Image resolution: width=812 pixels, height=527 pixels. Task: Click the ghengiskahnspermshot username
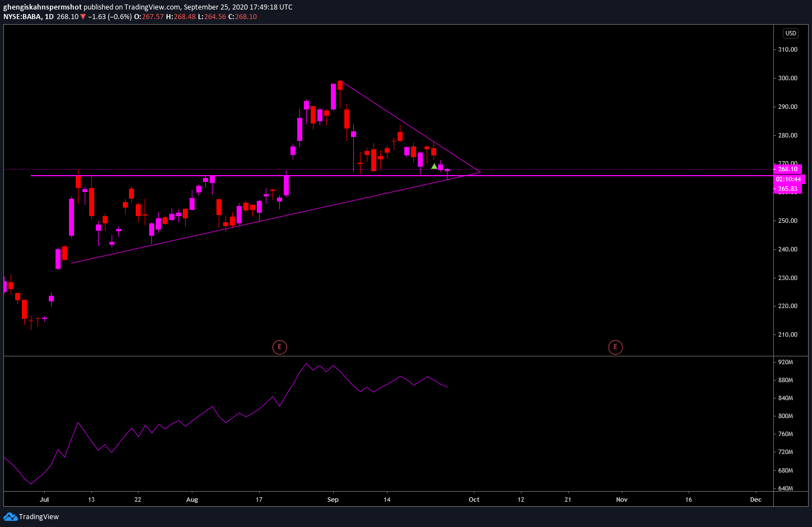[43, 7]
